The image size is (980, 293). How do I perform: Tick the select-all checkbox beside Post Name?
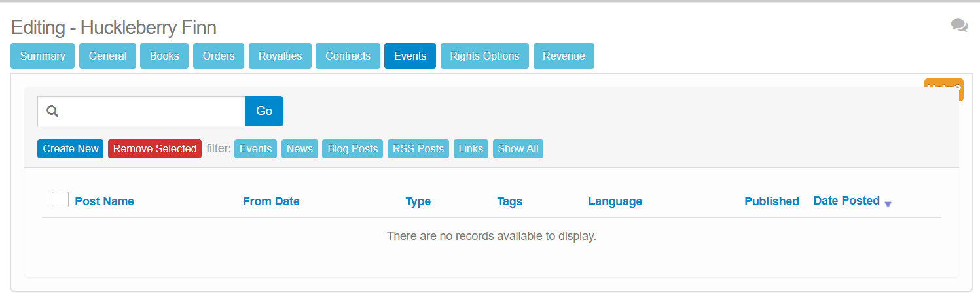[60, 199]
